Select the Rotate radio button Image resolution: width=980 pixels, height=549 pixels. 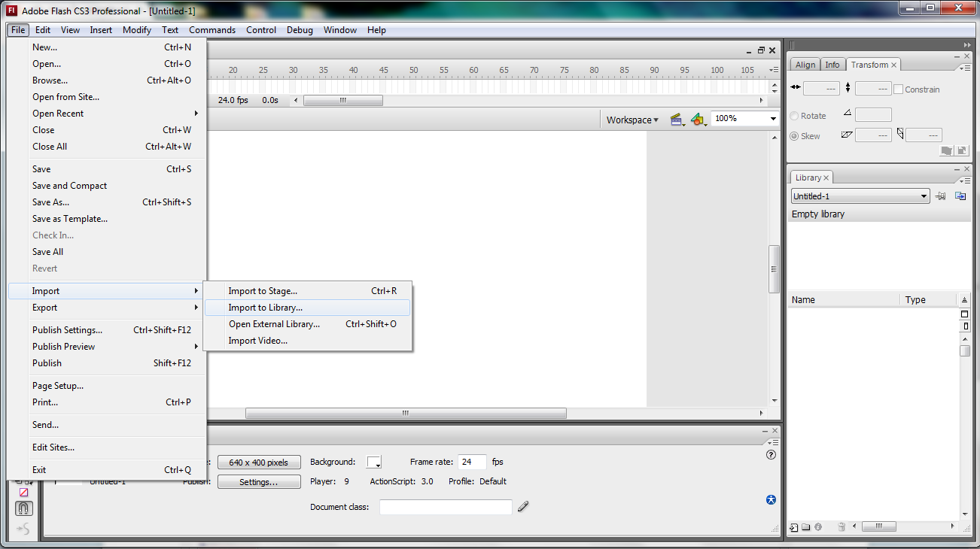tap(794, 116)
